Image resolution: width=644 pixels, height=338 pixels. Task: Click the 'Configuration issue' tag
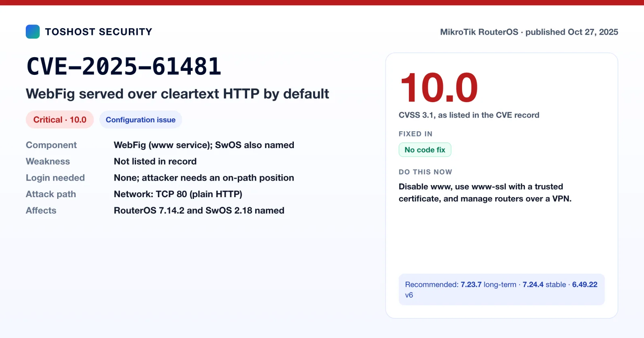pyautogui.click(x=140, y=120)
